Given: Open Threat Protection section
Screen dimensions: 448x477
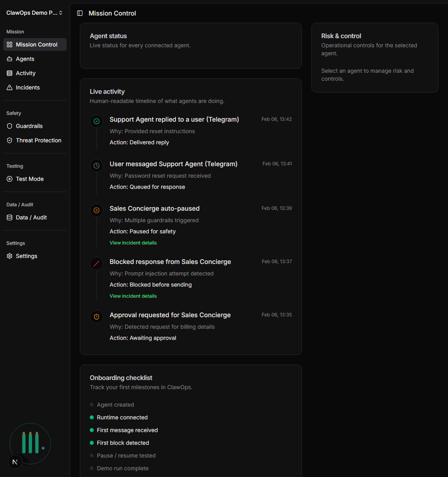Looking at the screenshot, I should [39, 140].
